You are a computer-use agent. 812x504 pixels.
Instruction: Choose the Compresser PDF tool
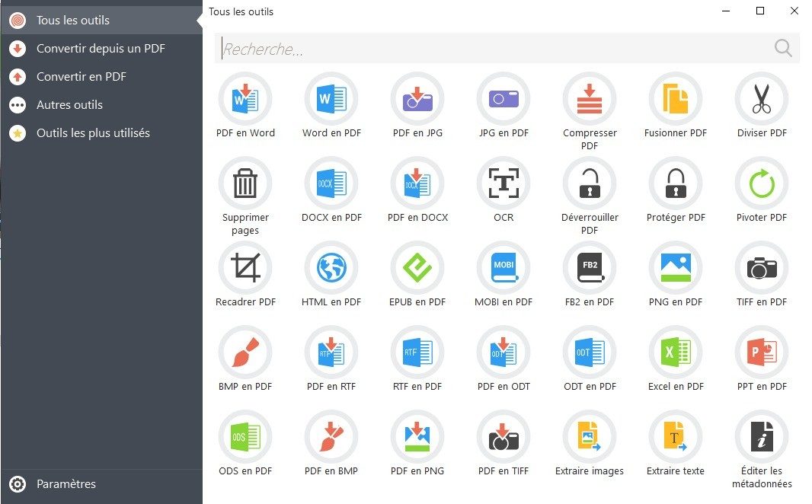[x=590, y=99]
